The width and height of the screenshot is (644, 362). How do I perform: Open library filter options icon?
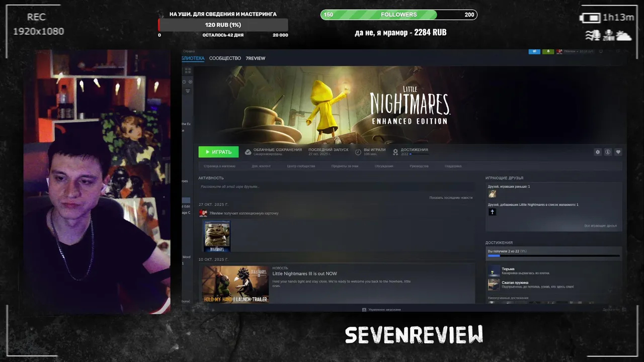(x=188, y=91)
